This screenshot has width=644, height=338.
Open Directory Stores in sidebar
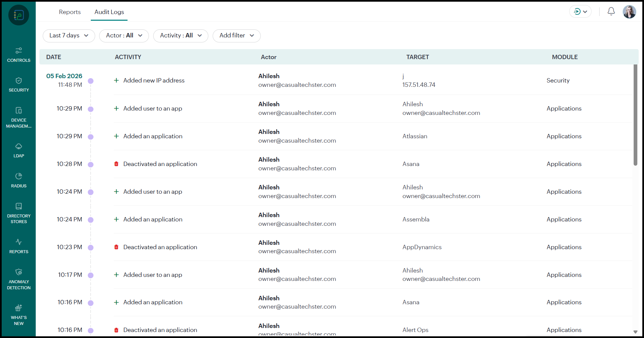[19, 213]
